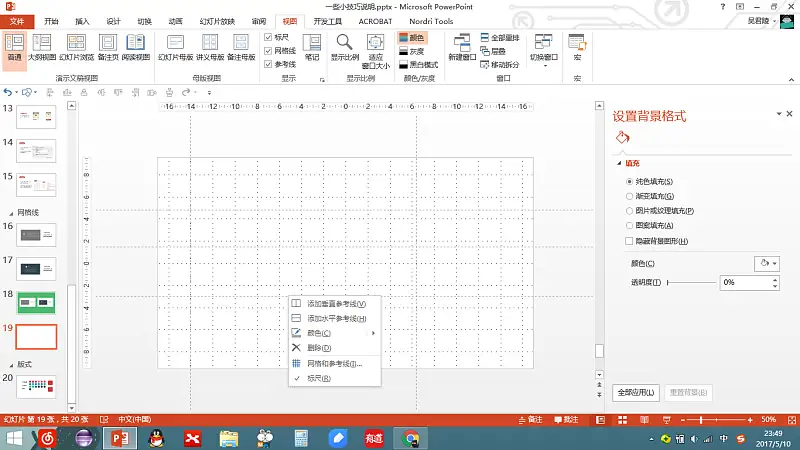The width and height of the screenshot is (800, 450).
Task: Open Slide Sorter view (幻灯片浏览)
Action: (77, 47)
